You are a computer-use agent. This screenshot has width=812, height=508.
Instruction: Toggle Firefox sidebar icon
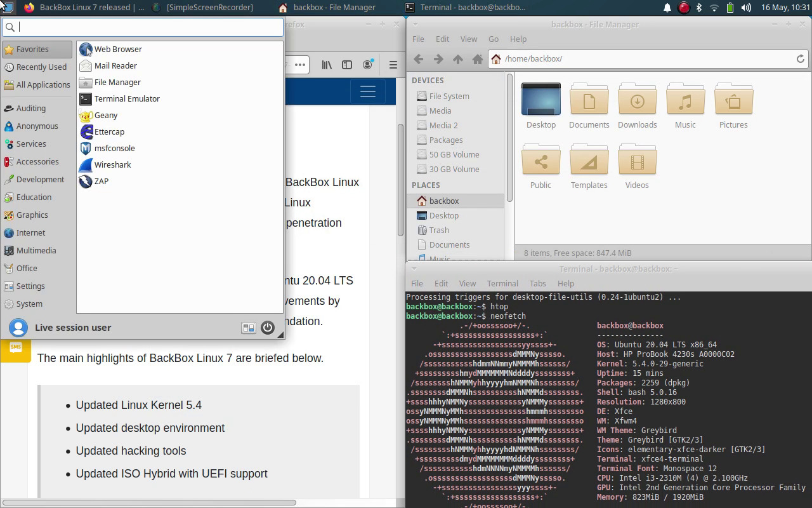pos(347,65)
